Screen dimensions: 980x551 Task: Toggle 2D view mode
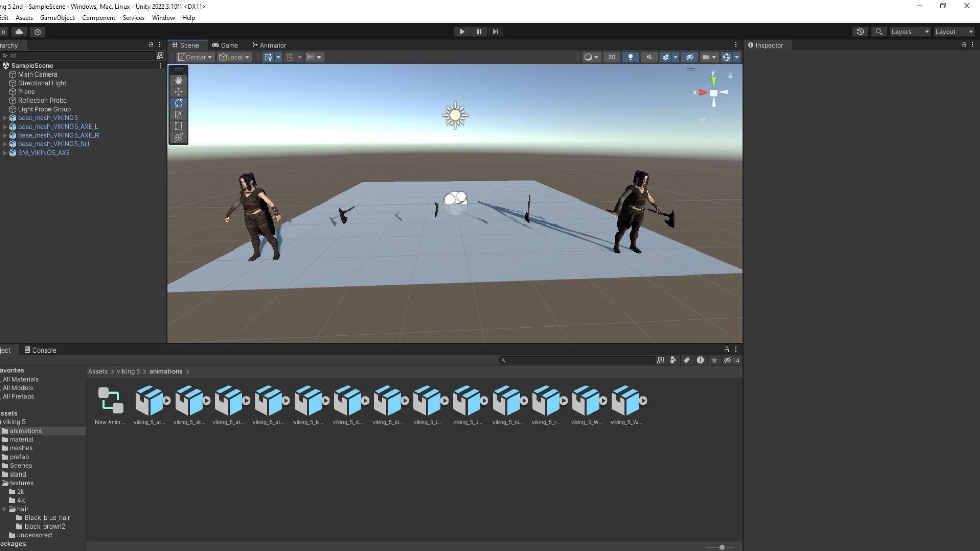(x=611, y=57)
